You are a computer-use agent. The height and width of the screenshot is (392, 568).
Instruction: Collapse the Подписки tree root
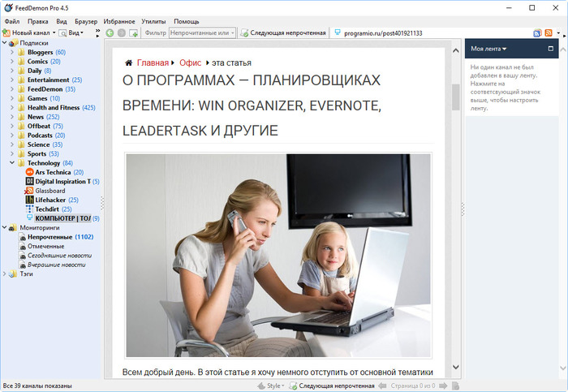4,43
